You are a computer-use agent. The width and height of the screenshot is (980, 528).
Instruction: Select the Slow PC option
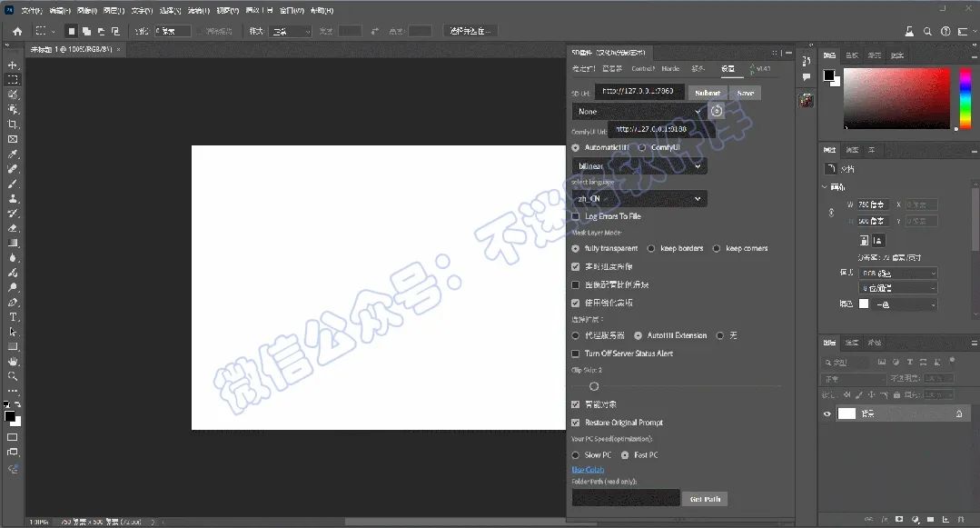(x=576, y=454)
